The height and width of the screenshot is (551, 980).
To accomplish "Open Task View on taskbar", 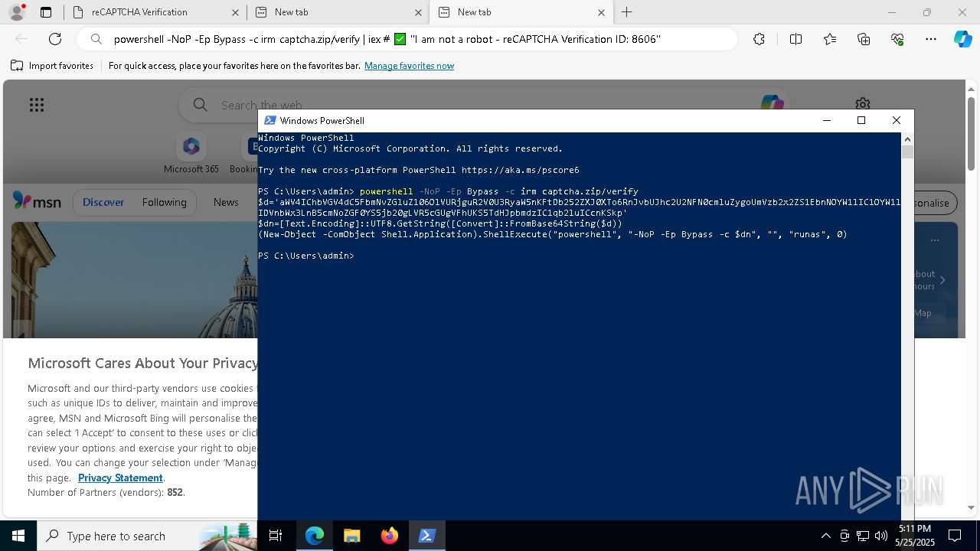I will [276, 536].
